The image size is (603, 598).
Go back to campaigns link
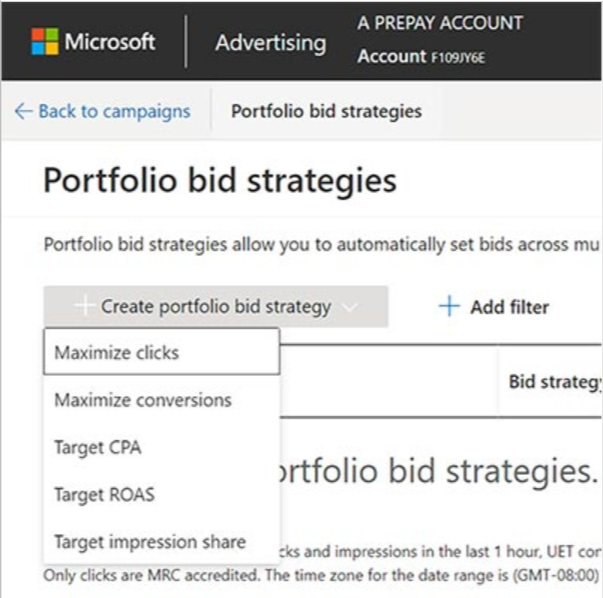pyautogui.click(x=114, y=112)
